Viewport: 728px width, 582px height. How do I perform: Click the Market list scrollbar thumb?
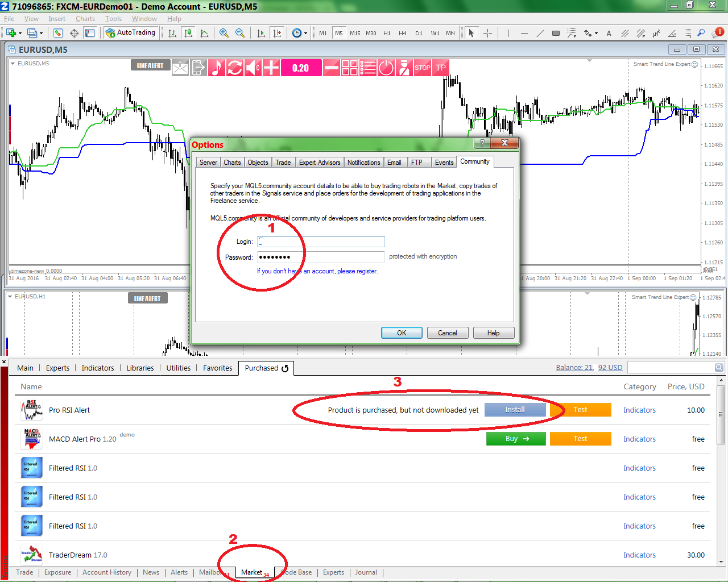click(721, 415)
